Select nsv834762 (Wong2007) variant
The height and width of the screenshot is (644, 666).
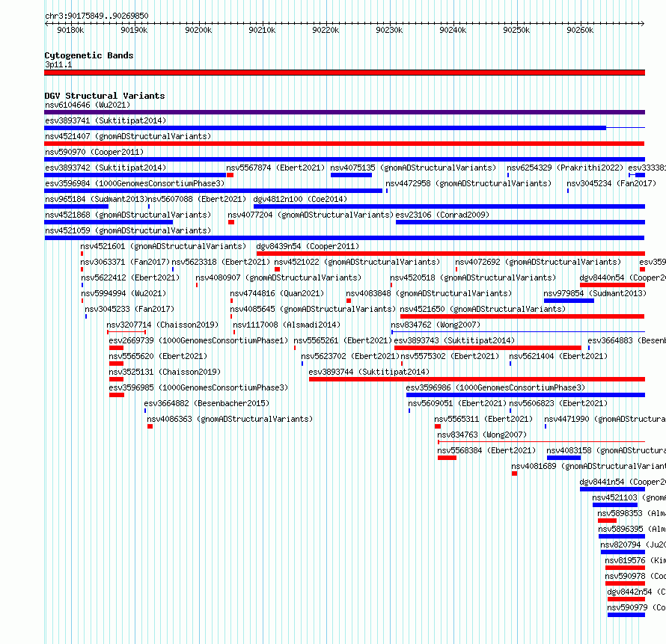point(436,325)
